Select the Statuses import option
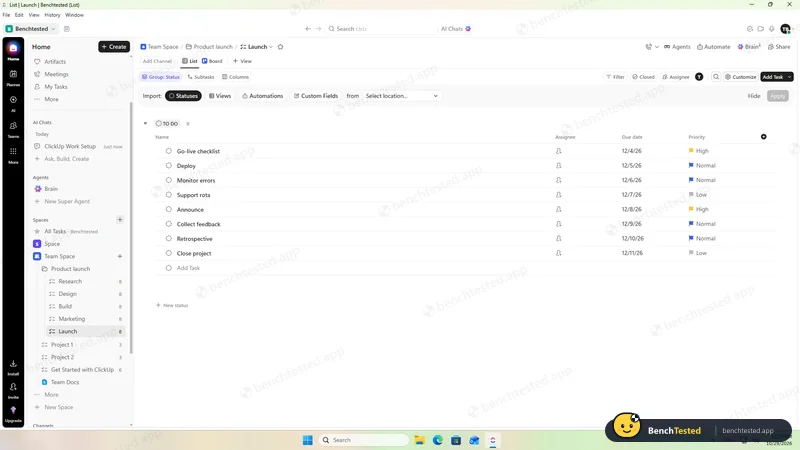The width and height of the screenshot is (800, 450). [183, 96]
